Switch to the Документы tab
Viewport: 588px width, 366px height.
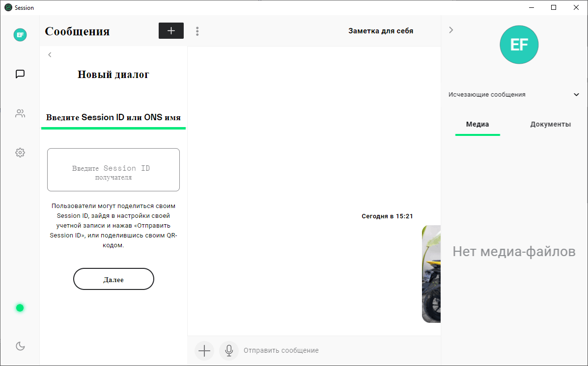pyautogui.click(x=551, y=125)
